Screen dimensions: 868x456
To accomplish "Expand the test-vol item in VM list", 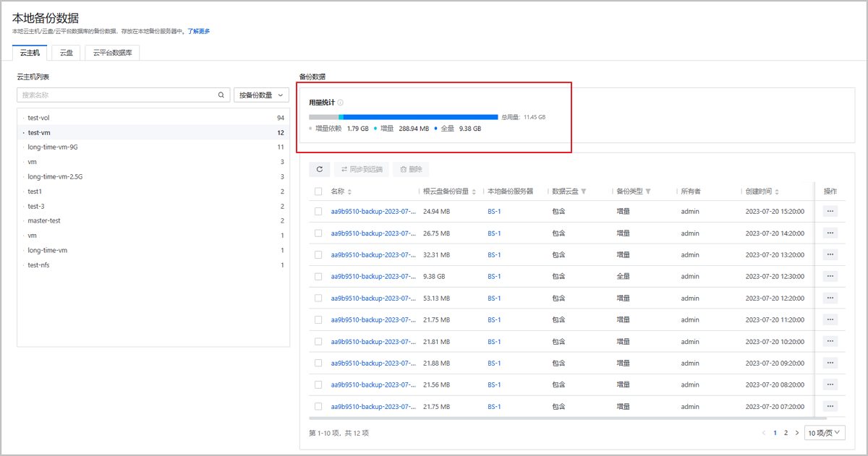I will [x=23, y=118].
